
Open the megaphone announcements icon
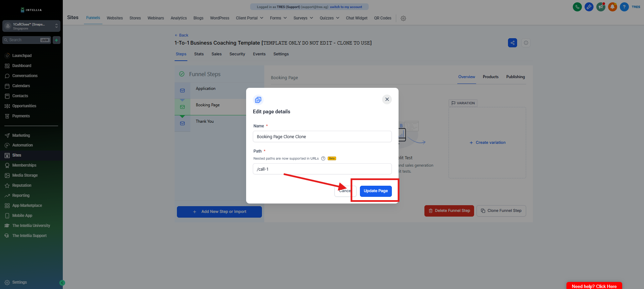tap(601, 7)
